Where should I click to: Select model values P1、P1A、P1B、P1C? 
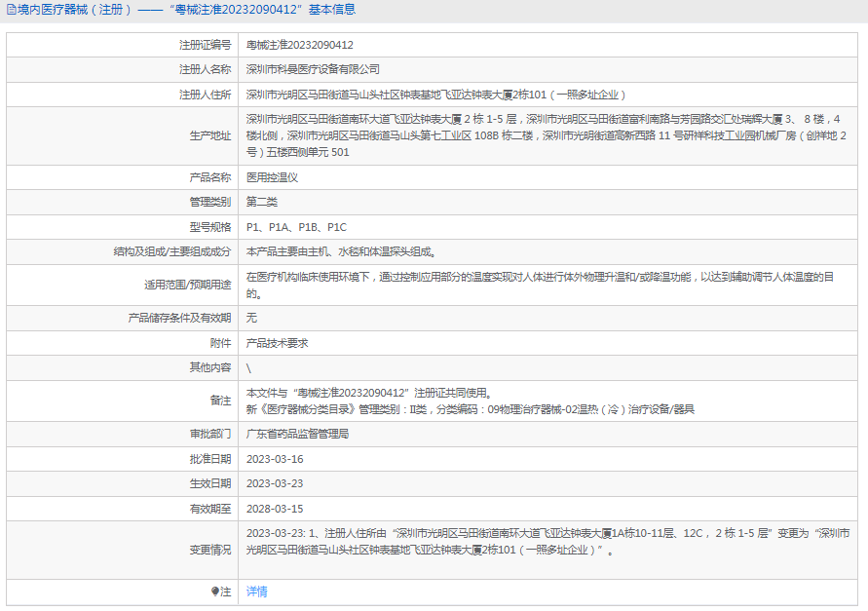(296, 227)
